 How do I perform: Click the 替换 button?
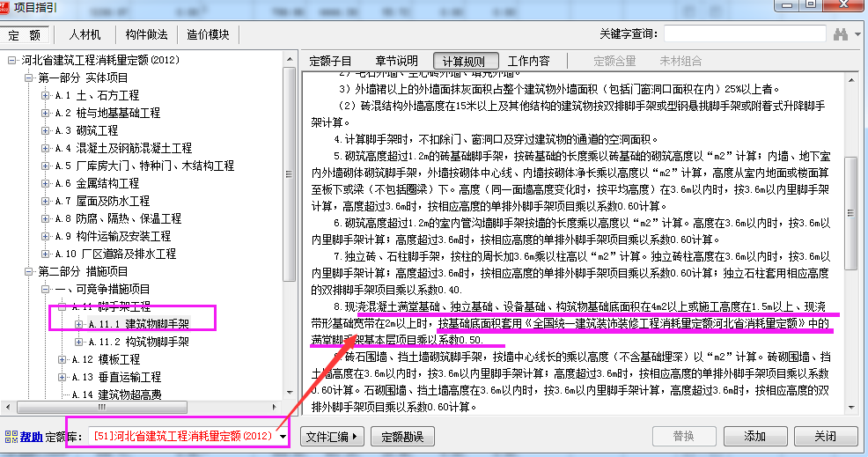684,437
